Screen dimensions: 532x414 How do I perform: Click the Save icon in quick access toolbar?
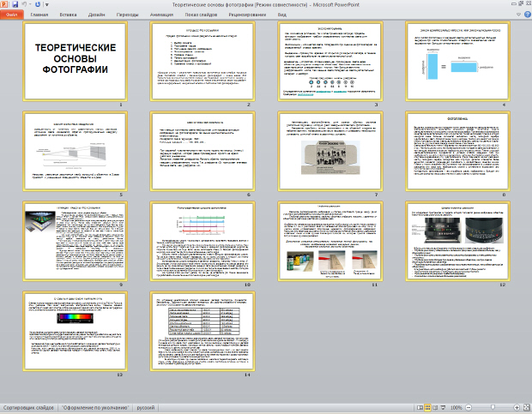pos(15,5)
